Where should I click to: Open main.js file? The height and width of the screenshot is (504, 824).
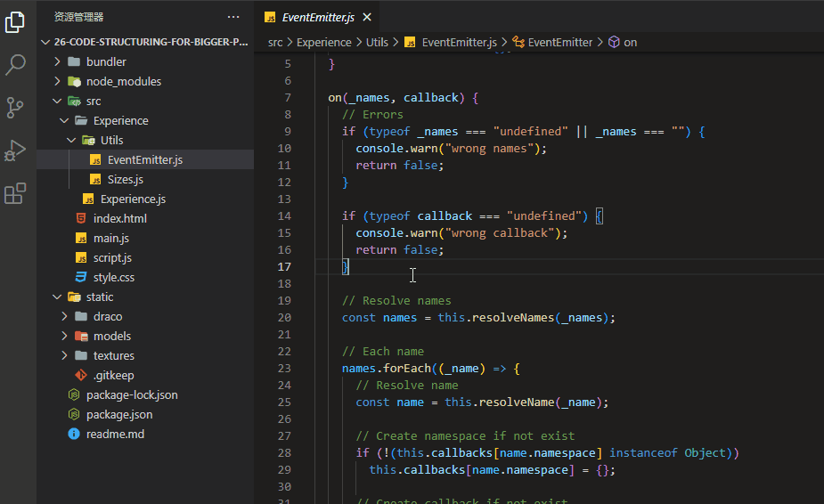(110, 238)
